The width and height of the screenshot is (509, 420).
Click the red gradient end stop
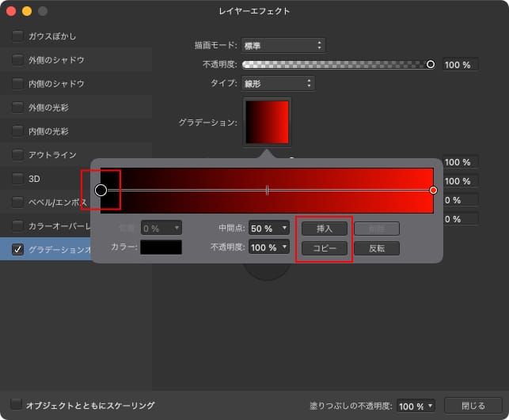click(x=433, y=190)
